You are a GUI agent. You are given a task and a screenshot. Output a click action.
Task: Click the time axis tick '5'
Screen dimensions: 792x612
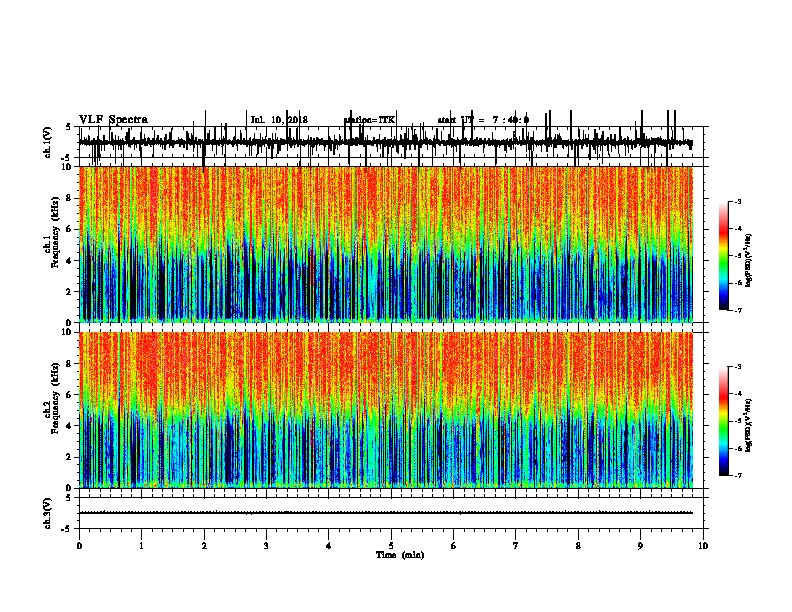tap(391, 546)
